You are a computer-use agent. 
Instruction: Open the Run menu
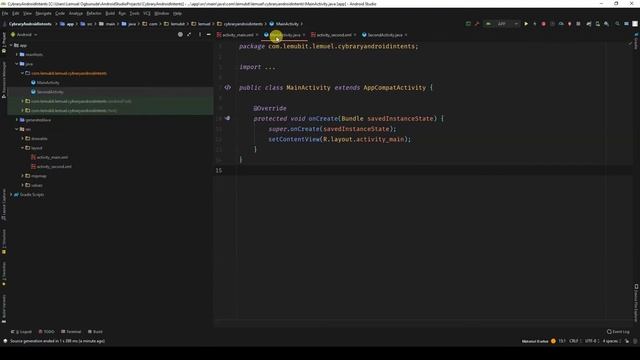[122, 13]
